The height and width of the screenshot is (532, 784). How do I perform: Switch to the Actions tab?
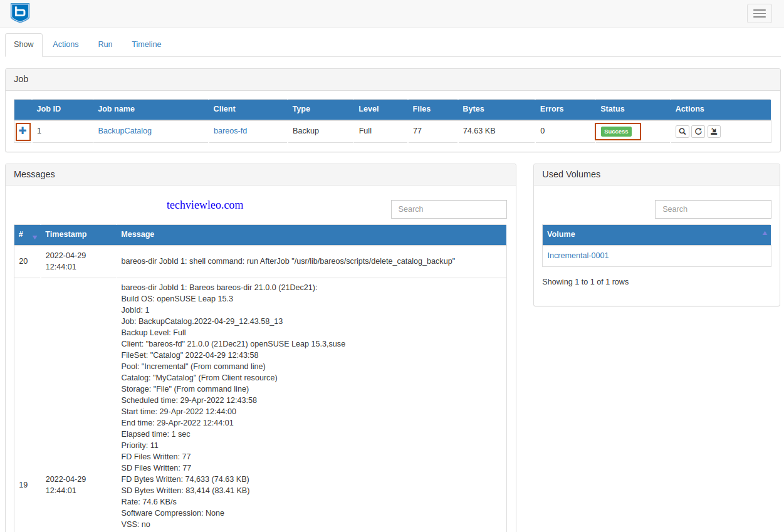(66, 44)
